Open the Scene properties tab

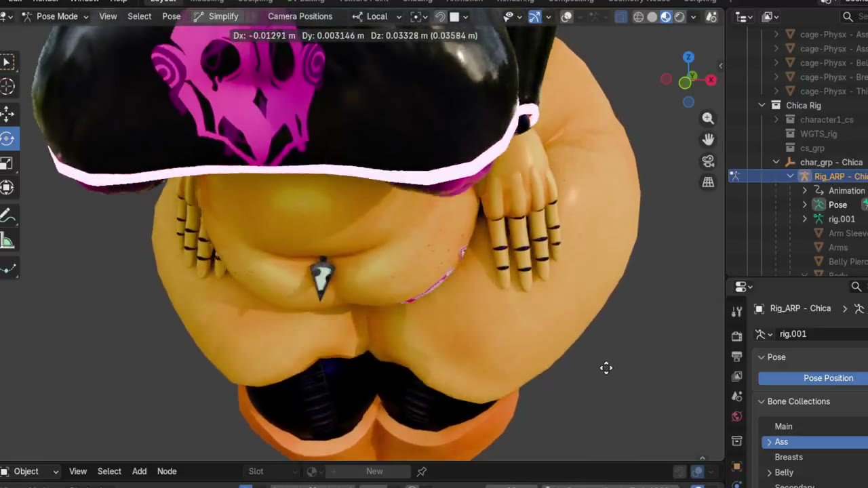coord(737,396)
